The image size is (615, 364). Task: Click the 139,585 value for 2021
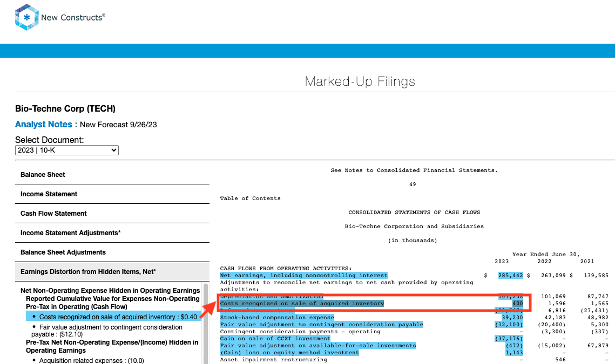tap(596, 276)
